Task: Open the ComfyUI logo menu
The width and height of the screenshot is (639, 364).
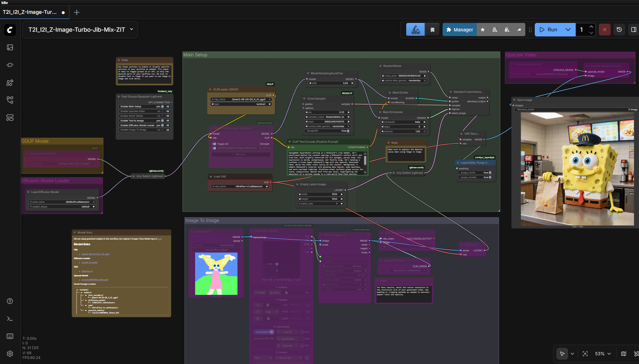Action: [x=10, y=30]
